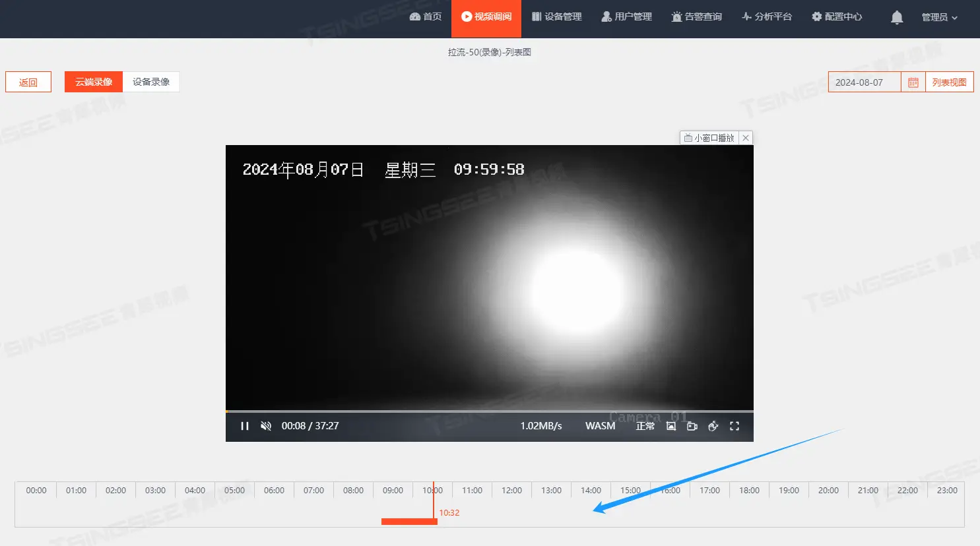980x546 pixels.
Task: Jump to 18:00 on the timeline
Action: pyautogui.click(x=749, y=491)
